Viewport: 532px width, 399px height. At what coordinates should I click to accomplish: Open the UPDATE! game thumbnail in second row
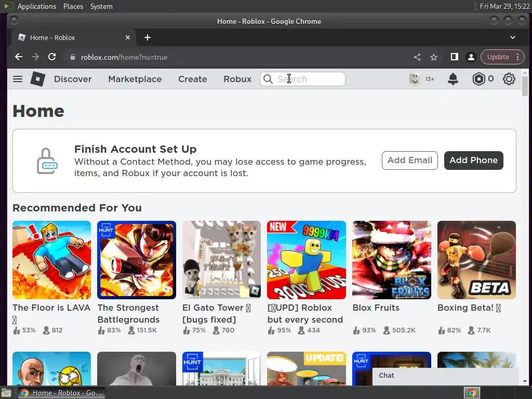[307, 368]
